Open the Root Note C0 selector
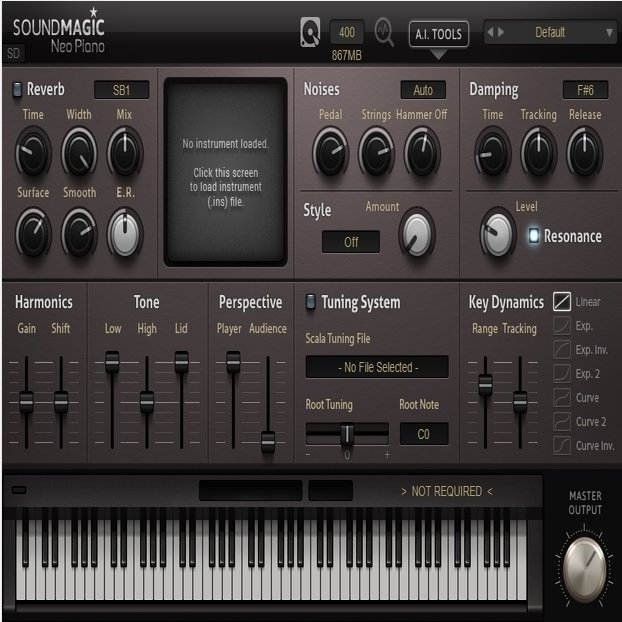622x622 pixels. [x=424, y=434]
